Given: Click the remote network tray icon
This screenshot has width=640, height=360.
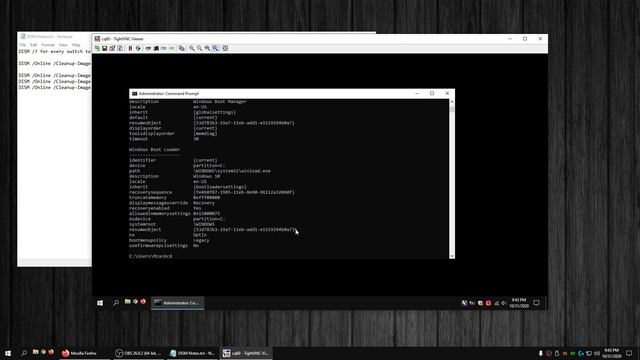Looking at the screenshot, I should point(496,303).
